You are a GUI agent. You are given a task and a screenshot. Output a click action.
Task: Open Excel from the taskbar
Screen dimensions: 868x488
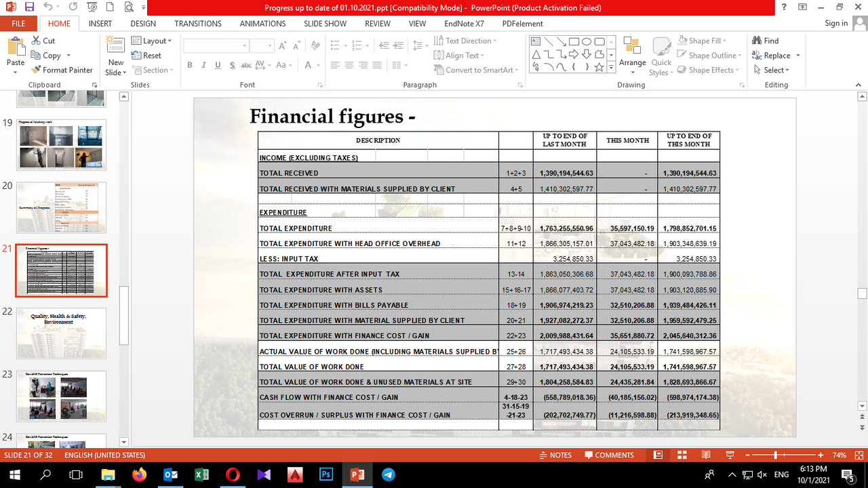coord(201,475)
